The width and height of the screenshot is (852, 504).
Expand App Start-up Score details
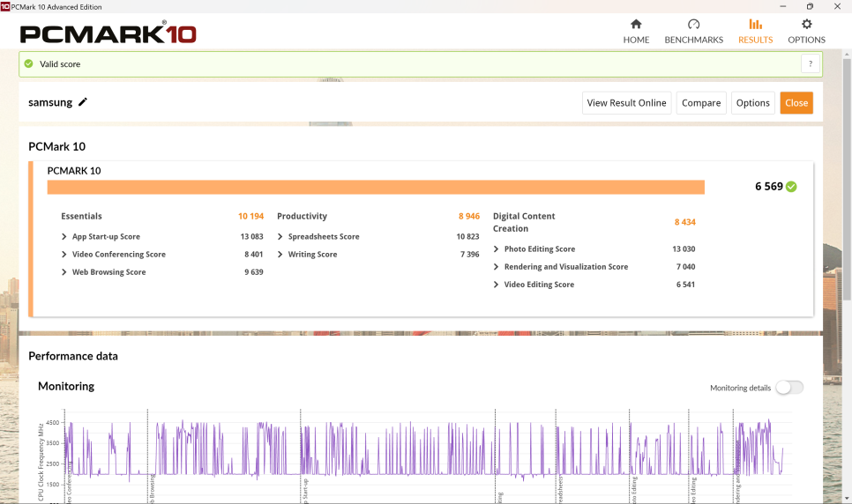click(x=64, y=236)
